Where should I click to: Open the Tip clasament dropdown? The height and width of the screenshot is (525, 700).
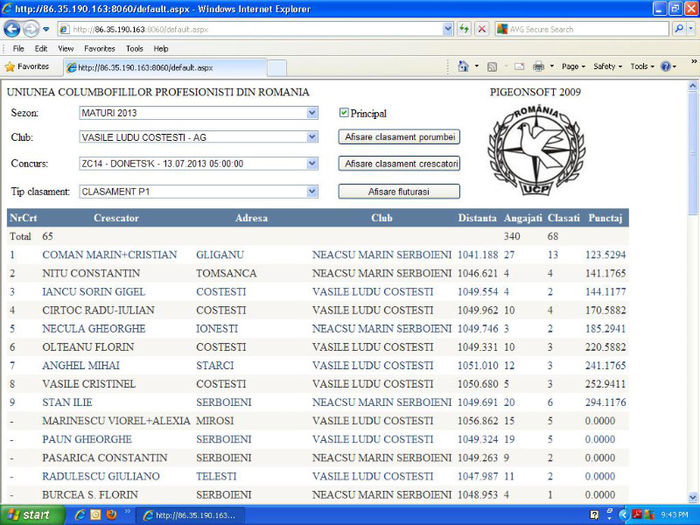312,190
